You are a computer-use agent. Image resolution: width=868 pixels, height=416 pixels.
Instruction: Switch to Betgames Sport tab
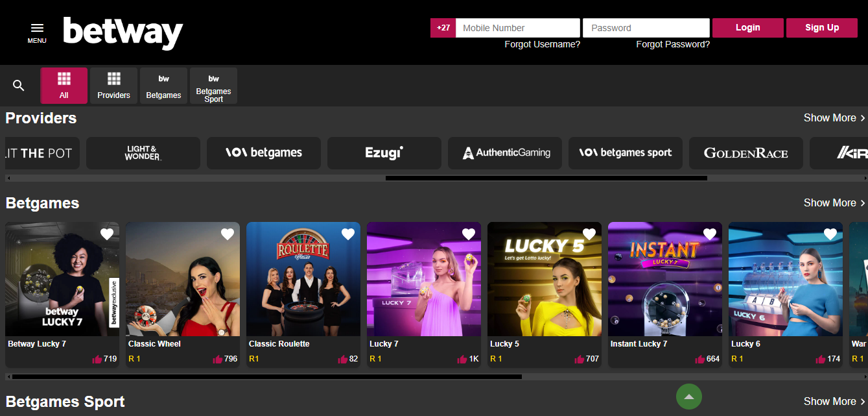[213, 86]
